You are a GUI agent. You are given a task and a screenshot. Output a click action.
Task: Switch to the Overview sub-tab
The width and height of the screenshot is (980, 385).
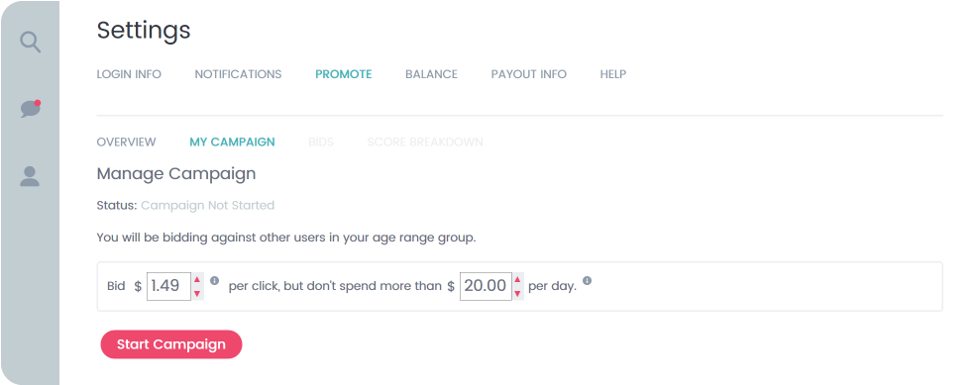pos(126,143)
